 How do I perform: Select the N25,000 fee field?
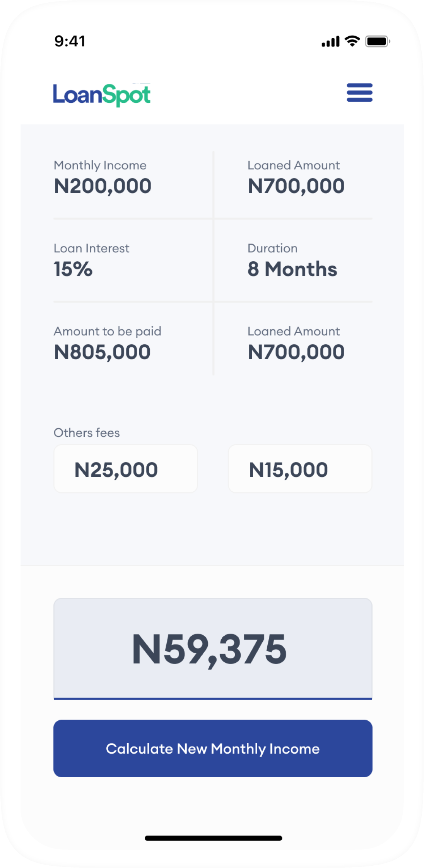[x=126, y=469]
